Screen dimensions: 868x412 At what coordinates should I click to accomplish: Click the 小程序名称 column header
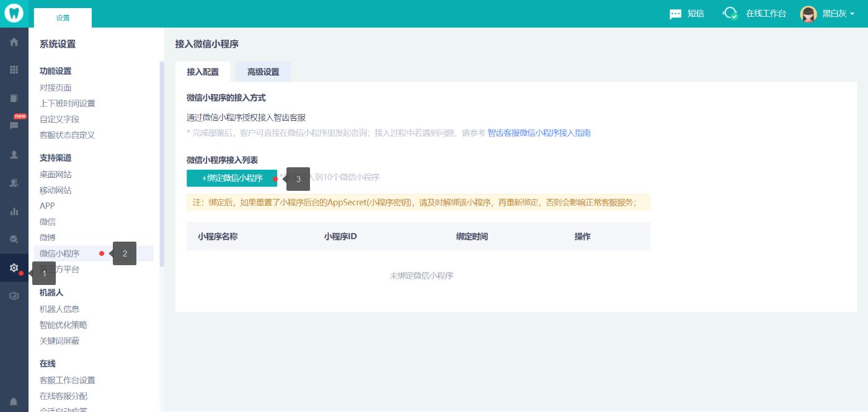(x=218, y=237)
